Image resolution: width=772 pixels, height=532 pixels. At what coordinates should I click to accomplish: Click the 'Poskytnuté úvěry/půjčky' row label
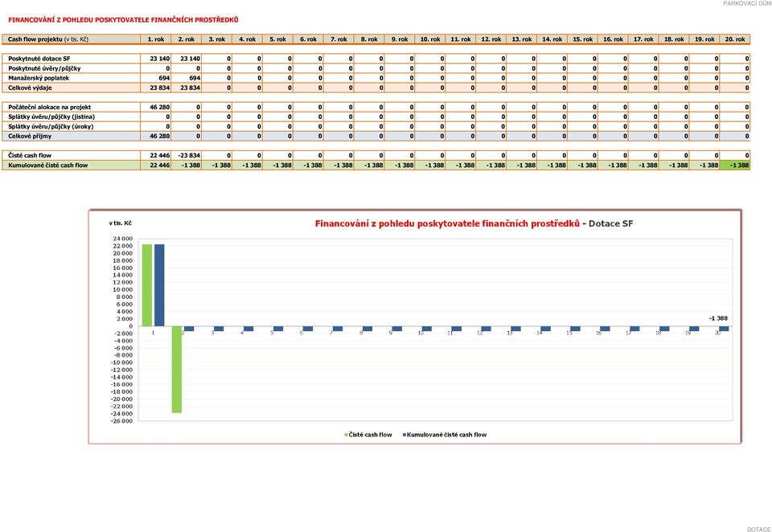pos(44,68)
